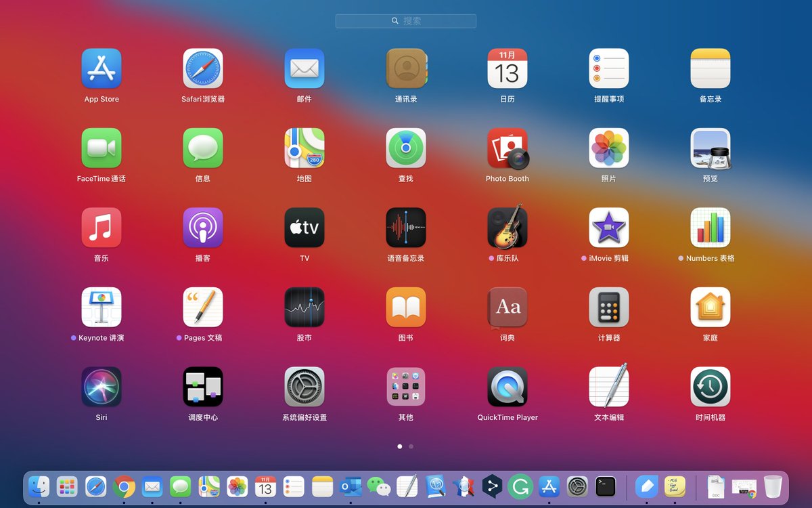Screen dimensions: 812x508
Task: Launch 提醒事项 in Launchpad grid
Action: coord(609,68)
